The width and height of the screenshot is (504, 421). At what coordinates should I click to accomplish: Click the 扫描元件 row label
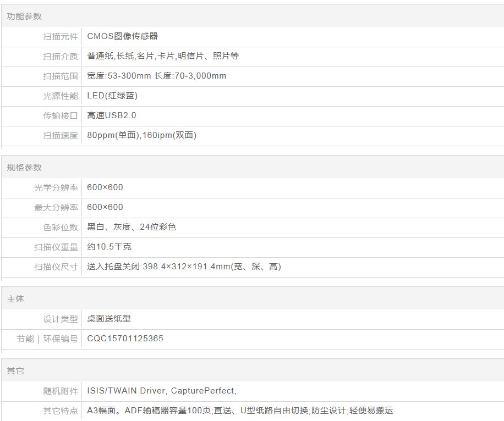point(61,36)
